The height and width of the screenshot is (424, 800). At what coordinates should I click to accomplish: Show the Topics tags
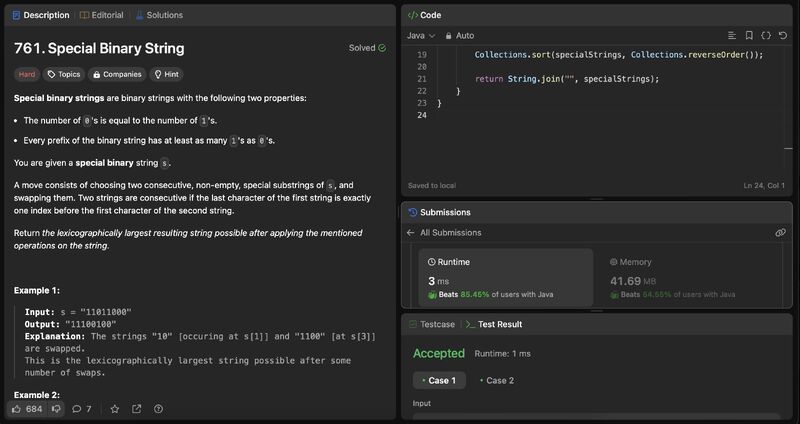pos(64,74)
